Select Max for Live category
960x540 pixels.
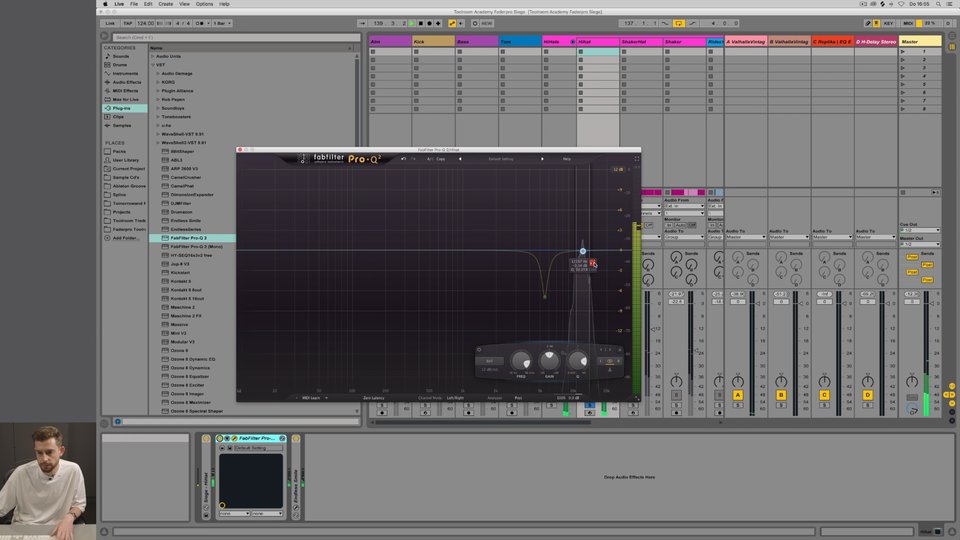125,99
